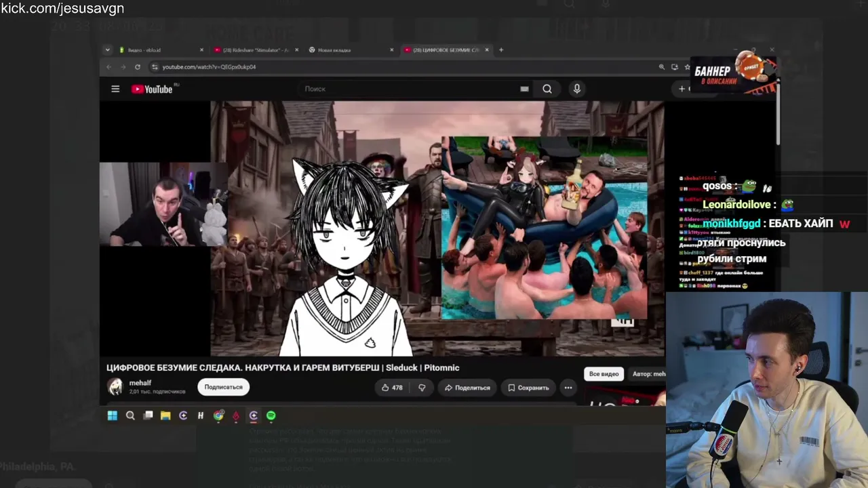Switch to the "Новая вкладка" tab
The width and height of the screenshot is (868, 488).
pos(350,50)
